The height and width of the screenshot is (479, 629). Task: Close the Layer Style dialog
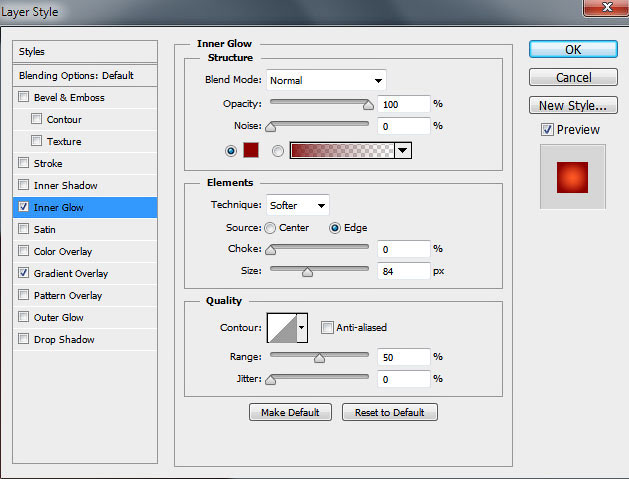pos(607,7)
